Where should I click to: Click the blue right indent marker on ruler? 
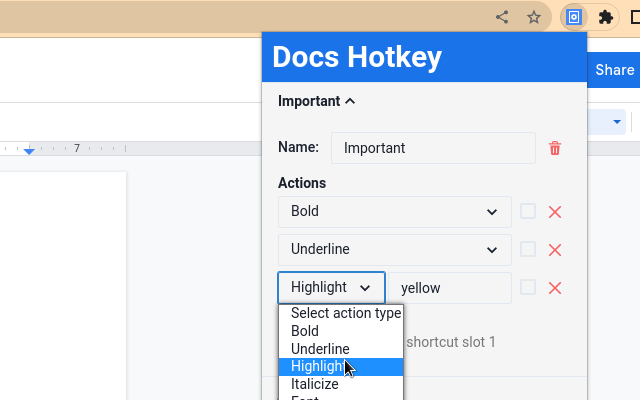(x=29, y=151)
